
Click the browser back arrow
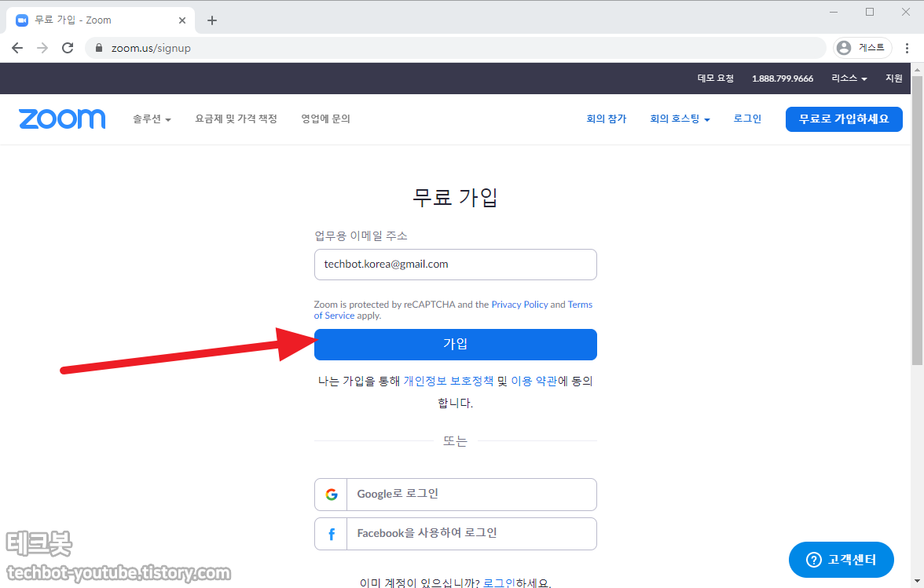[17, 48]
